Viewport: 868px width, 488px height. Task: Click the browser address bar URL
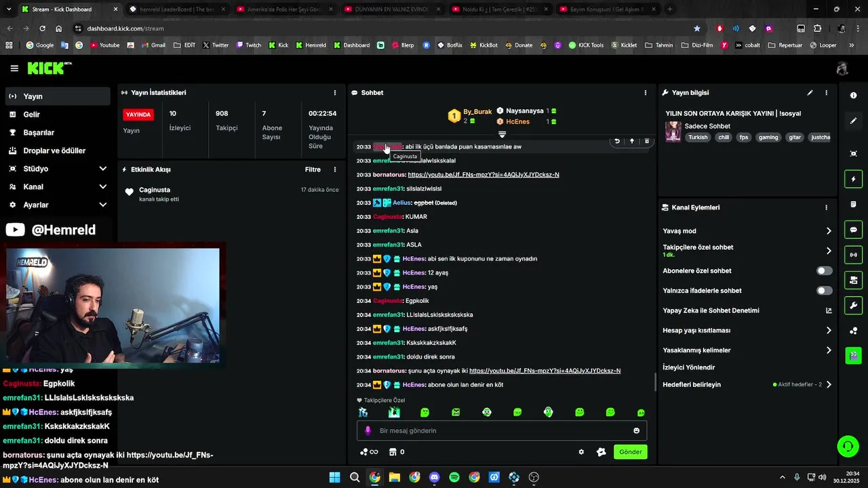click(x=125, y=28)
